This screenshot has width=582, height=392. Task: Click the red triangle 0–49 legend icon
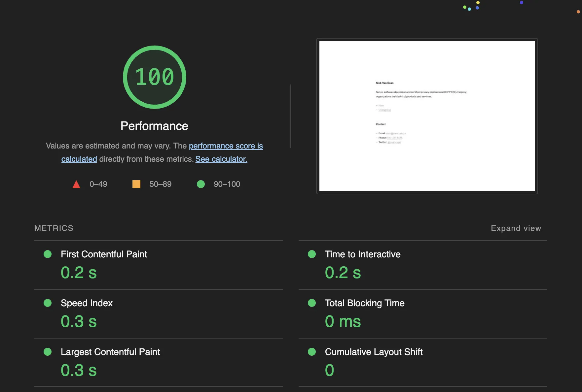tap(76, 184)
